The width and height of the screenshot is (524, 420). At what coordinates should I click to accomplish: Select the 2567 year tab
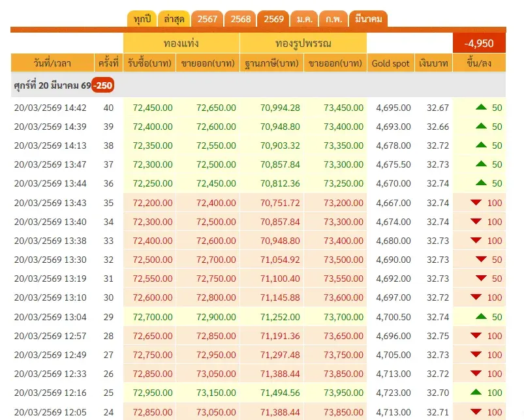[207, 19]
